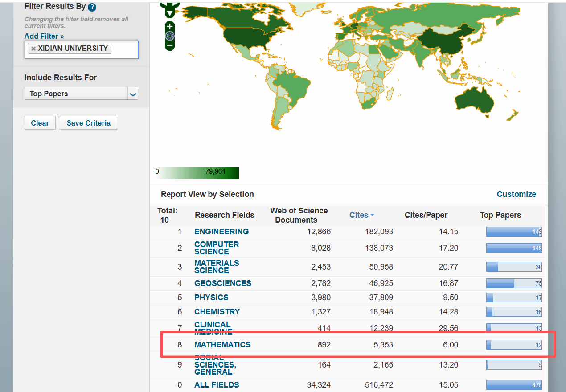The image size is (566, 392).
Task: Open the Include Results For dropdown
Action: pos(132,94)
